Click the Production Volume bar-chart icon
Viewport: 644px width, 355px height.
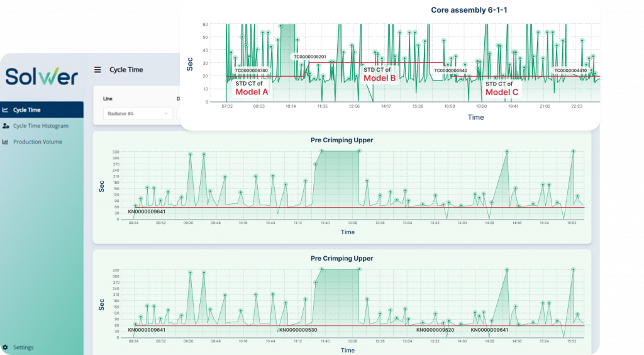click(6, 142)
